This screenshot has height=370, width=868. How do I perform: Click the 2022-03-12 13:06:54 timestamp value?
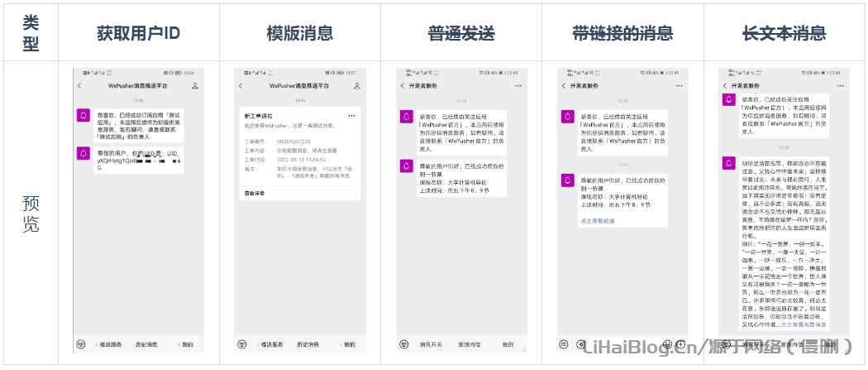(301, 160)
